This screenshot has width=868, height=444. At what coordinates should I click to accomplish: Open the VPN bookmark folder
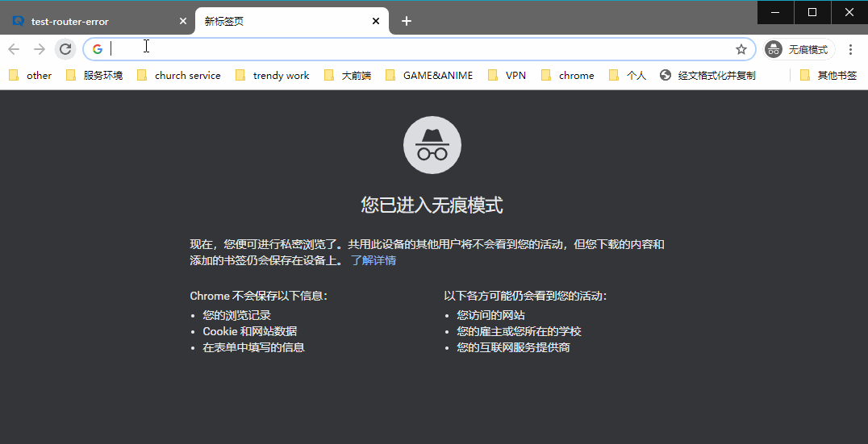pos(507,75)
